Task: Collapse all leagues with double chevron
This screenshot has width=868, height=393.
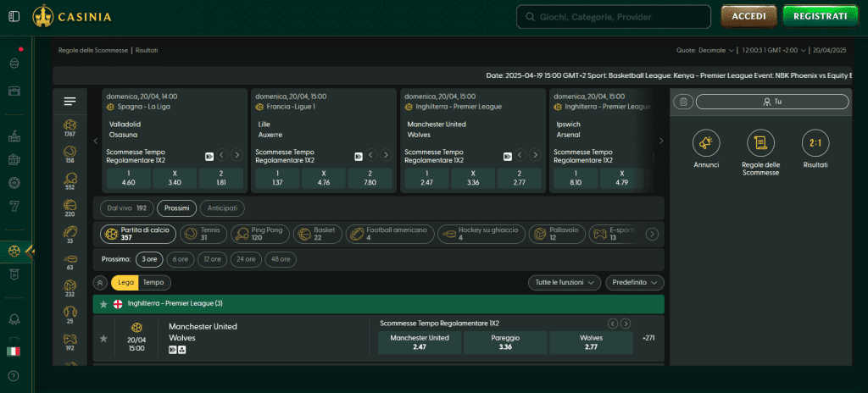Action: point(100,282)
